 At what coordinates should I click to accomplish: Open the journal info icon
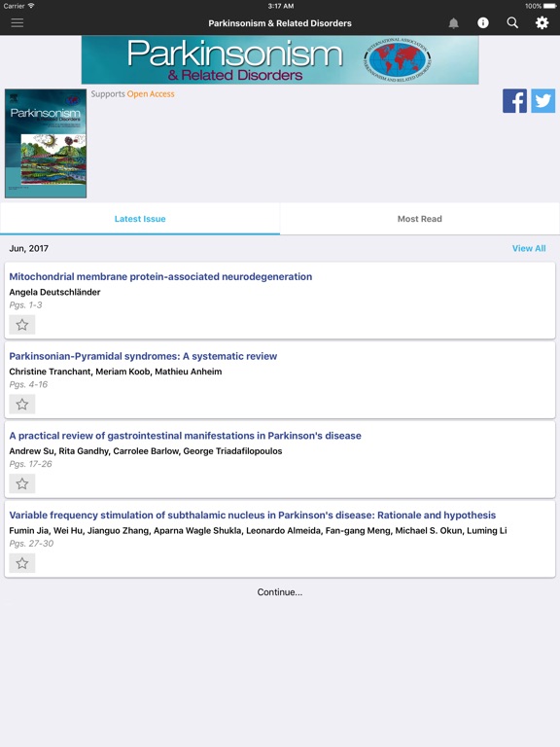point(483,23)
